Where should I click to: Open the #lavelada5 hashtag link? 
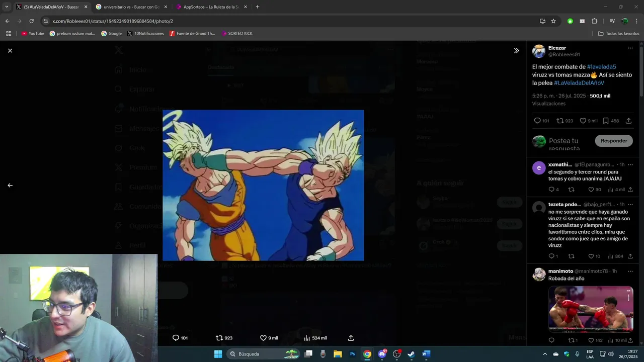pos(601,67)
